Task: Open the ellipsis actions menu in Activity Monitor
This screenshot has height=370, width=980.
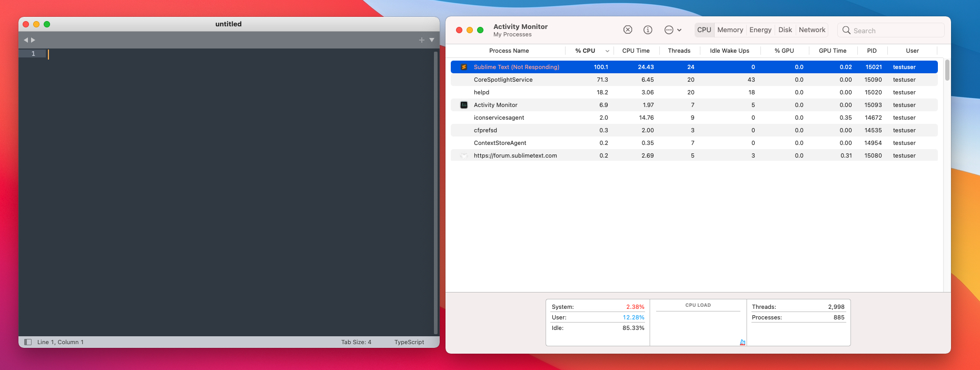Action: [673, 30]
